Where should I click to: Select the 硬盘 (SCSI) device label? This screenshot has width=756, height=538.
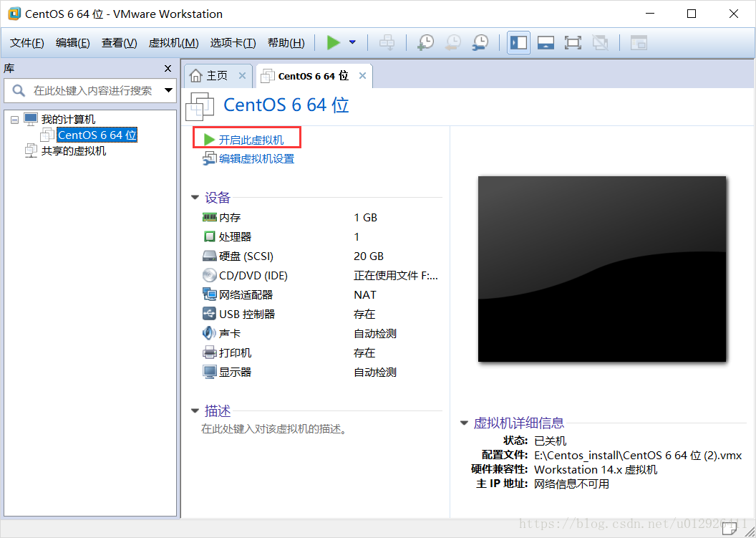pyautogui.click(x=246, y=256)
